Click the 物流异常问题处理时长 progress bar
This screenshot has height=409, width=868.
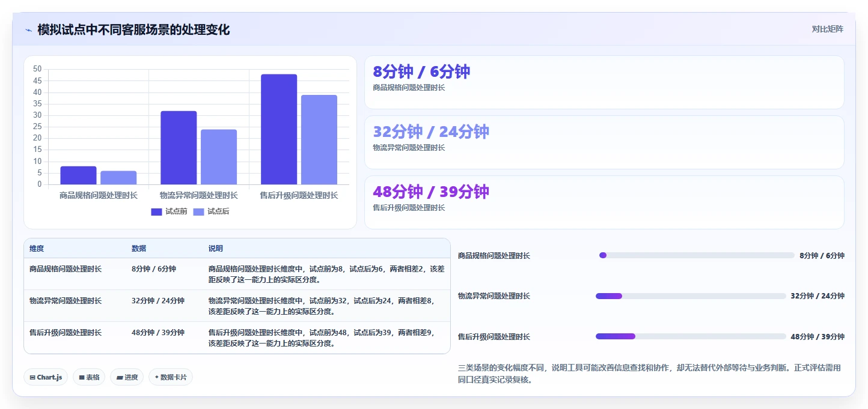691,296
